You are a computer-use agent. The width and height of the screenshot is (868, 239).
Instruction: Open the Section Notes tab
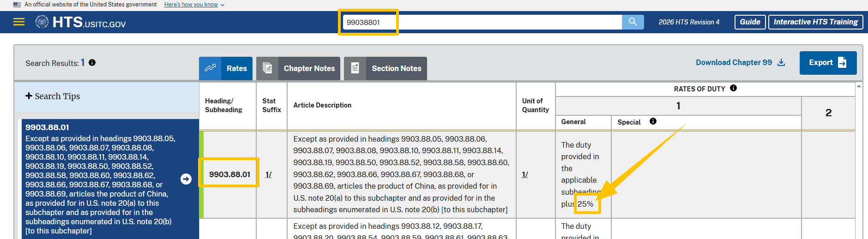pyautogui.click(x=386, y=68)
